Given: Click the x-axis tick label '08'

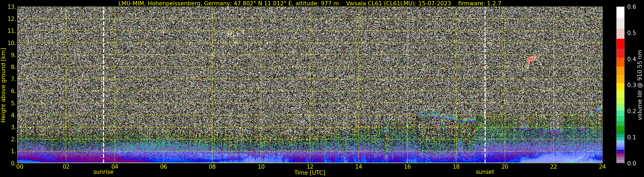Looking at the screenshot, I should click(212, 167).
